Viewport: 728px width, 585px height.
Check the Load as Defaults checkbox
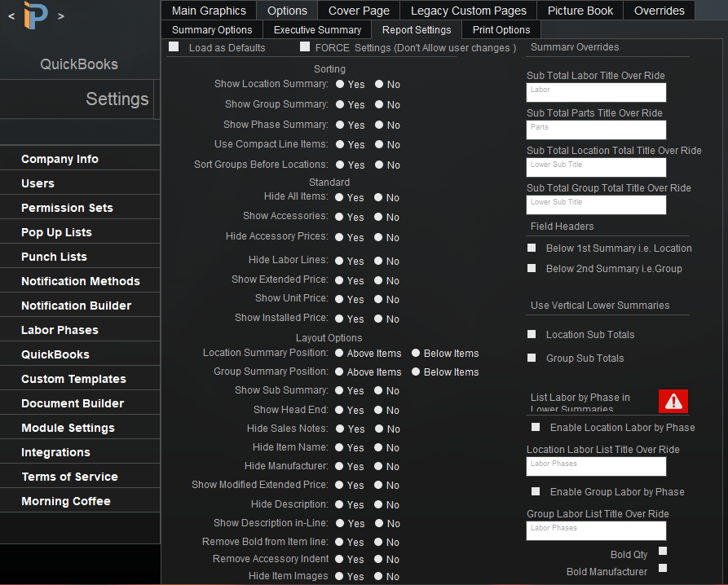point(173,47)
